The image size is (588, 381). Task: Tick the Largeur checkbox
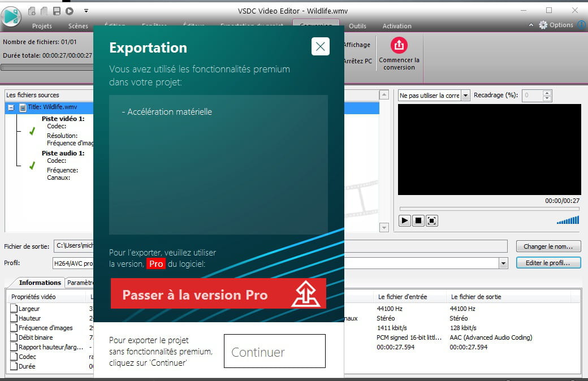(x=14, y=308)
